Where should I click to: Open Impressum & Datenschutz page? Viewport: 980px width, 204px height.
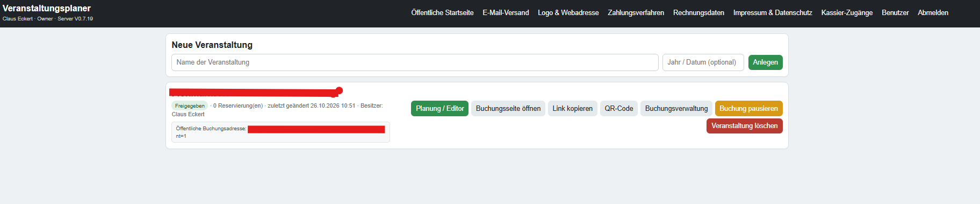coord(773,12)
